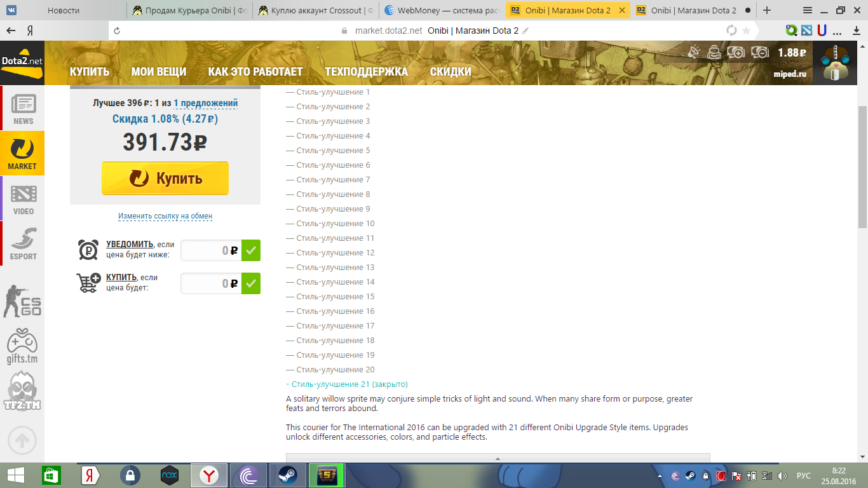Click the profile avatar logout icon
The width and height of the screenshot is (868, 488).
click(836, 64)
